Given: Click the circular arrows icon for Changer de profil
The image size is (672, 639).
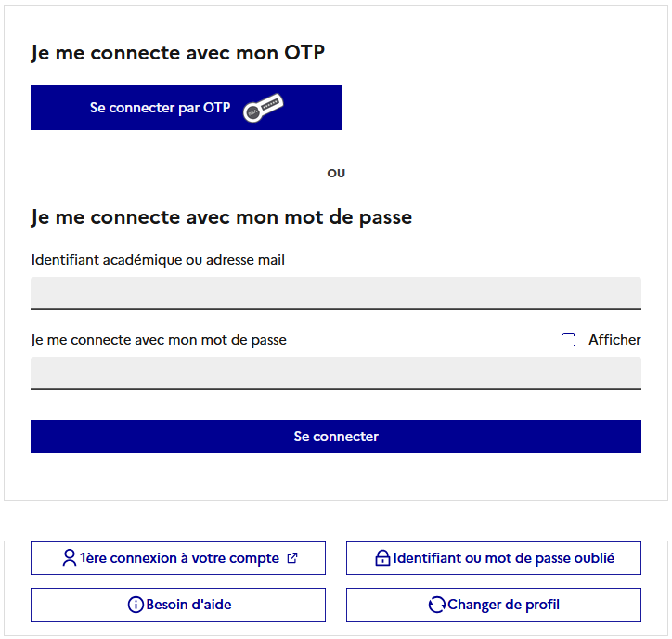Looking at the screenshot, I should pyautogui.click(x=436, y=605).
